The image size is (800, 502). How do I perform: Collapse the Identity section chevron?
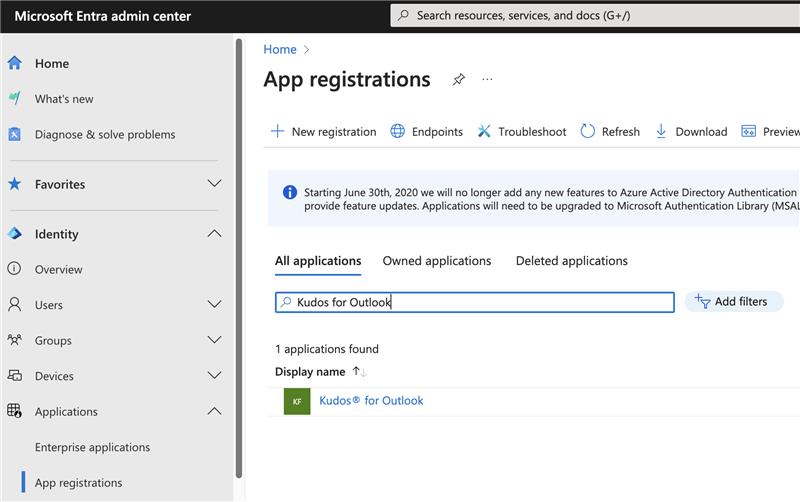pyautogui.click(x=215, y=234)
